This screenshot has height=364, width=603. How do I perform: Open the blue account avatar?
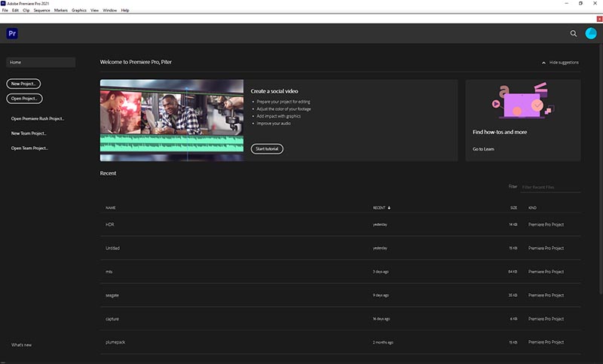coord(591,33)
